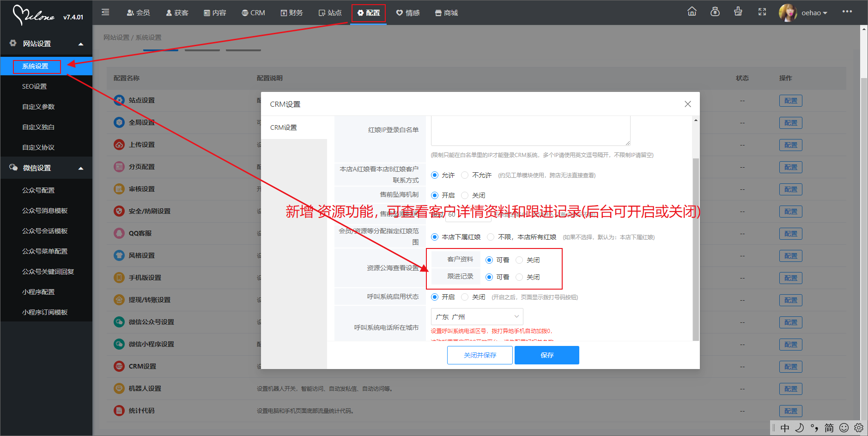Open the three-dot more options menu
Image resolution: width=868 pixels, height=436 pixels.
coord(847,12)
